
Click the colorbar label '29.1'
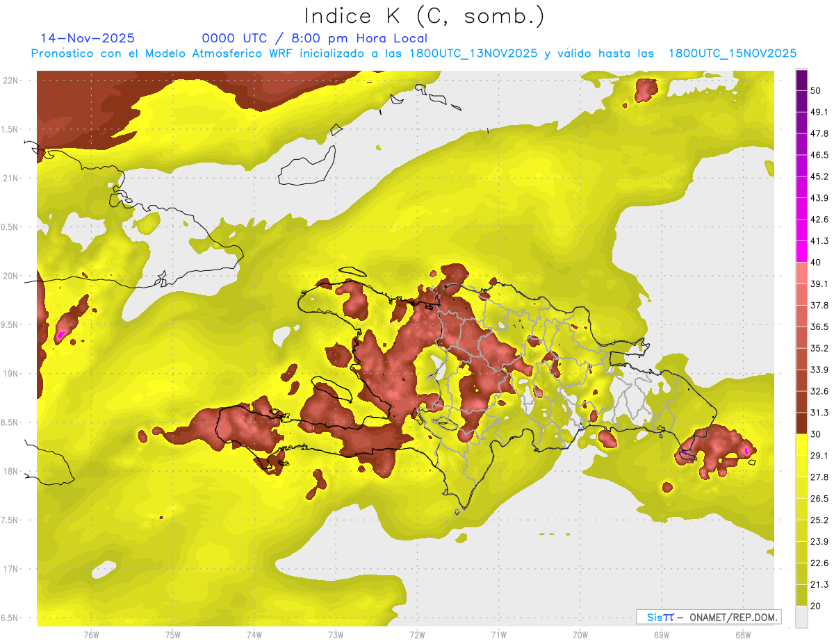[x=819, y=455]
